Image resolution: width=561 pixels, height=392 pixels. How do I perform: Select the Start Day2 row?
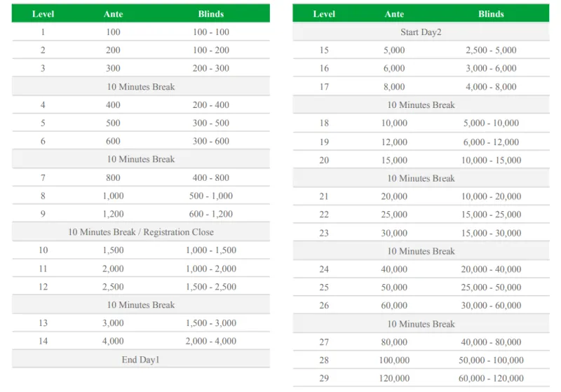coord(421,32)
